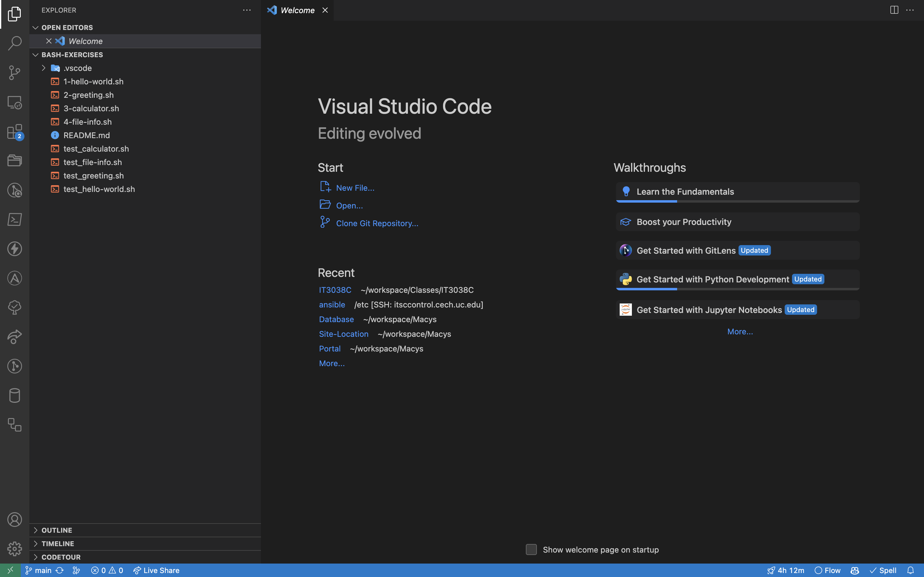This screenshot has height=577, width=924.
Task: Click Live Share in status bar
Action: [156, 570]
